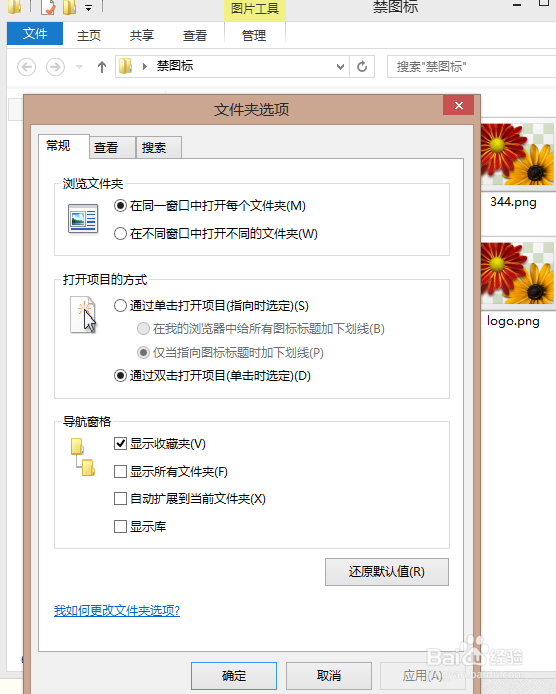The width and height of the screenshot is (556, 694).
Task: Click 应用 button
Action: coord(422,676)
